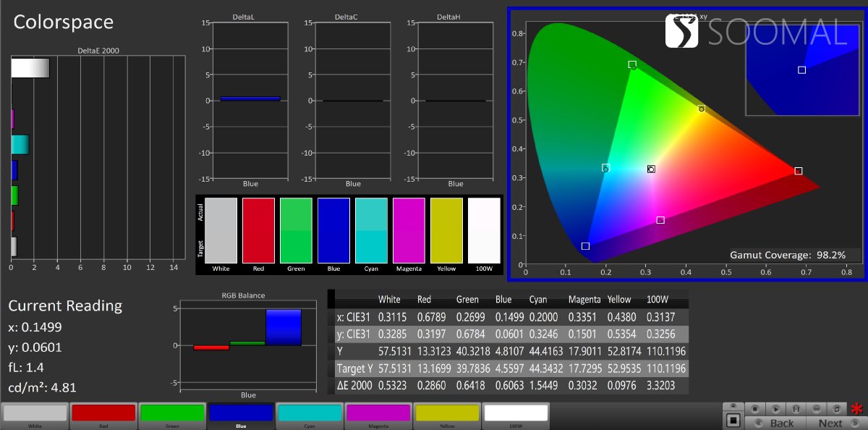The width and height of the screenshot is (868, 430).
Task: Click the single-read bracket icon
Action: (796, 409)
